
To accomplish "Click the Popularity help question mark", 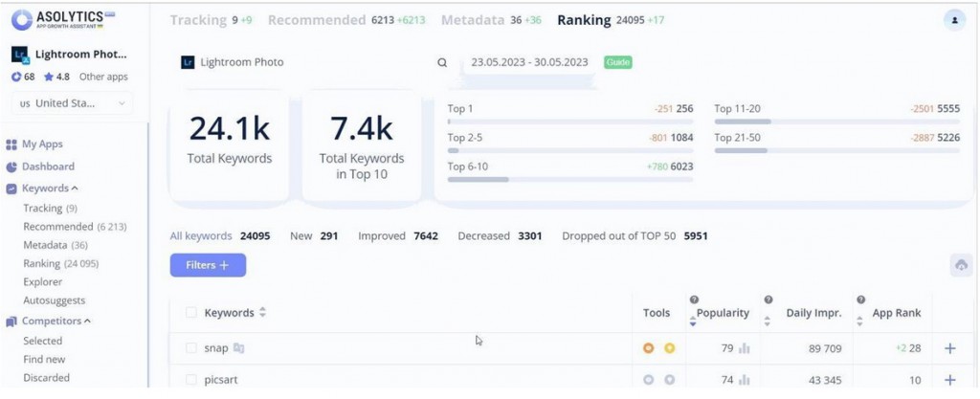I will click(x=694, y=299).
